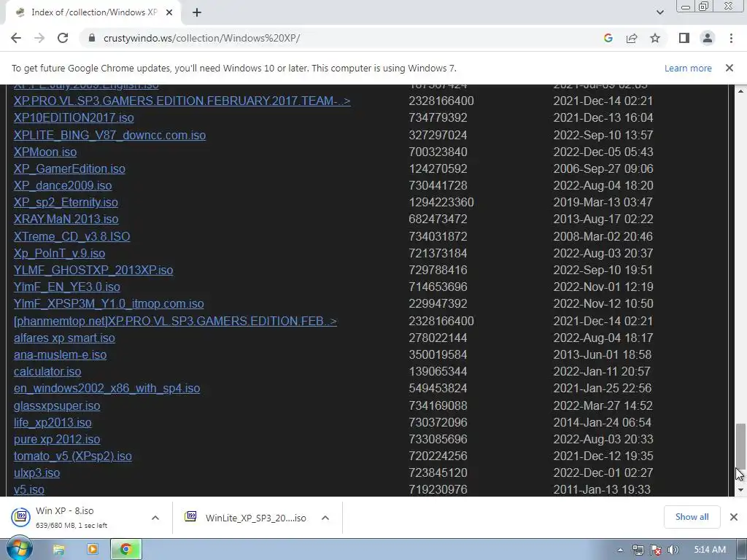Share this page icon
Viewport: 747px width, 560px height.
632,38
